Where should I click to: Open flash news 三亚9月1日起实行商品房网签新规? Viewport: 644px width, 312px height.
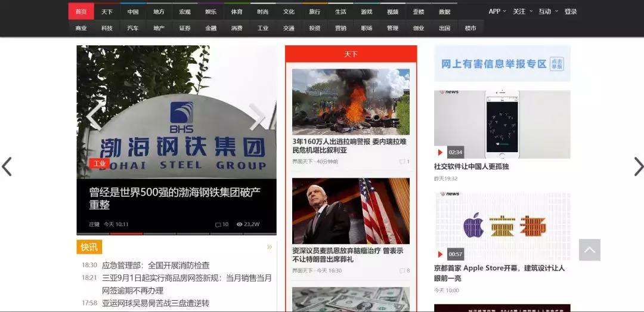click(187, 284)
